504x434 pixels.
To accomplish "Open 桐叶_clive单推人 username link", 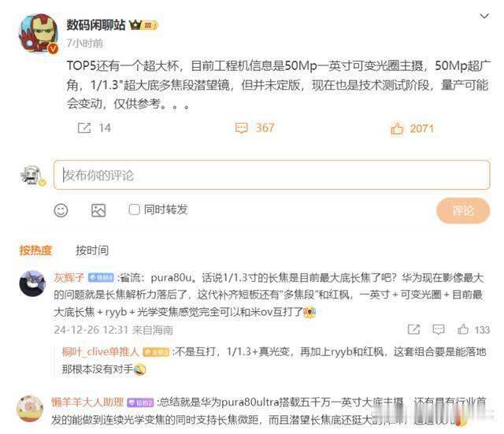I will [x=100, y=352].
